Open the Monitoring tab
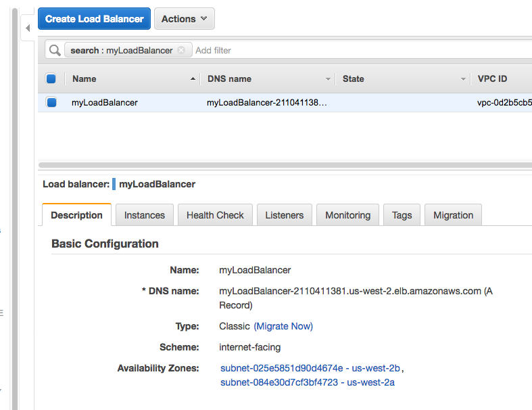 [x=347, y=215]
